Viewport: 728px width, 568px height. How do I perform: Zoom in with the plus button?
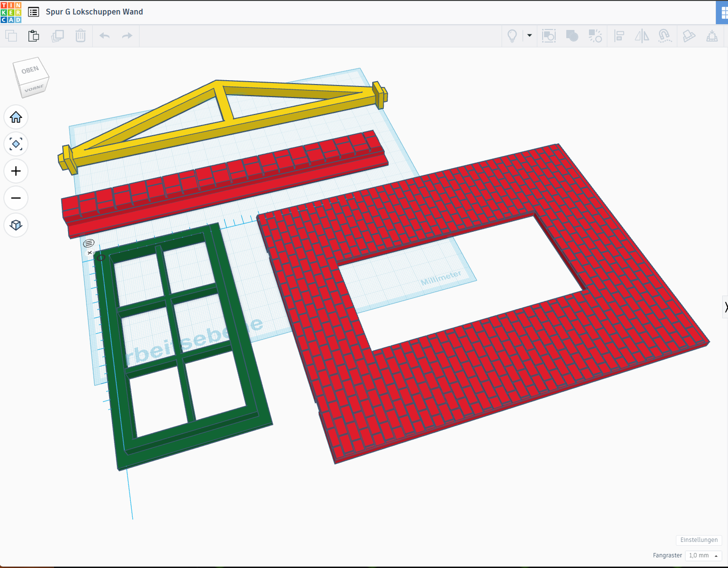coord(16,171)
